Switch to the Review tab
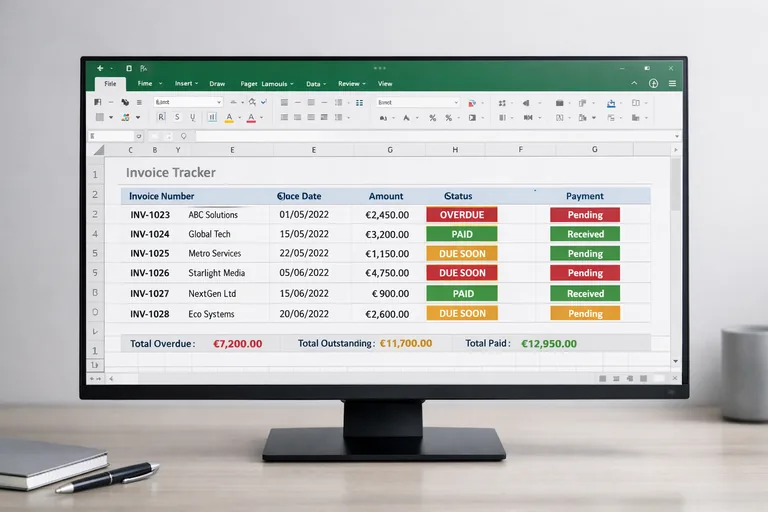 point(348,84)
